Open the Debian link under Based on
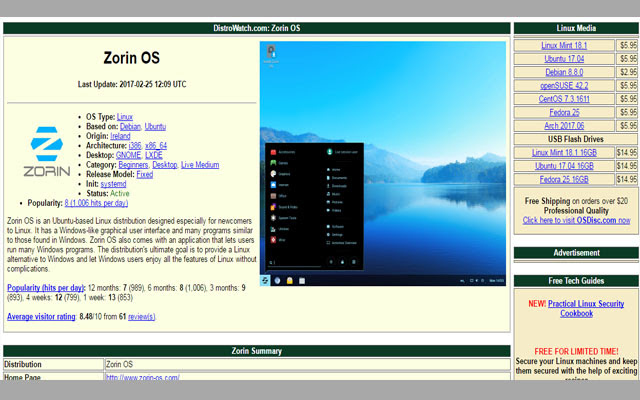This screenshot has width=640, height=400. click(130, 127)
